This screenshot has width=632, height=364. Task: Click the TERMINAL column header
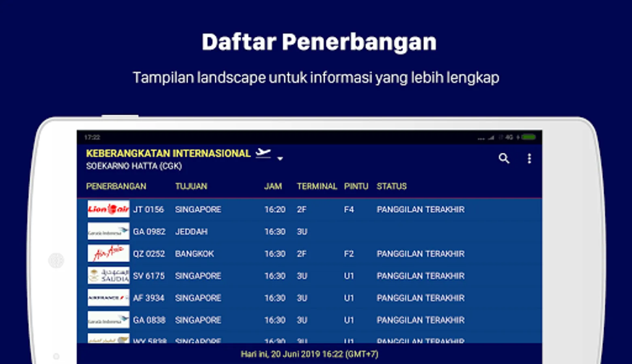(x=317, y=186)
